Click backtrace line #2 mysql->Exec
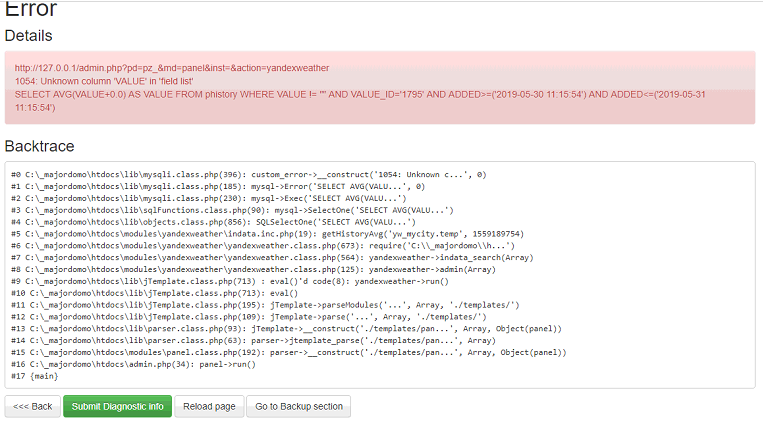This screenshot has height=423, width=763. coord(209,199)
